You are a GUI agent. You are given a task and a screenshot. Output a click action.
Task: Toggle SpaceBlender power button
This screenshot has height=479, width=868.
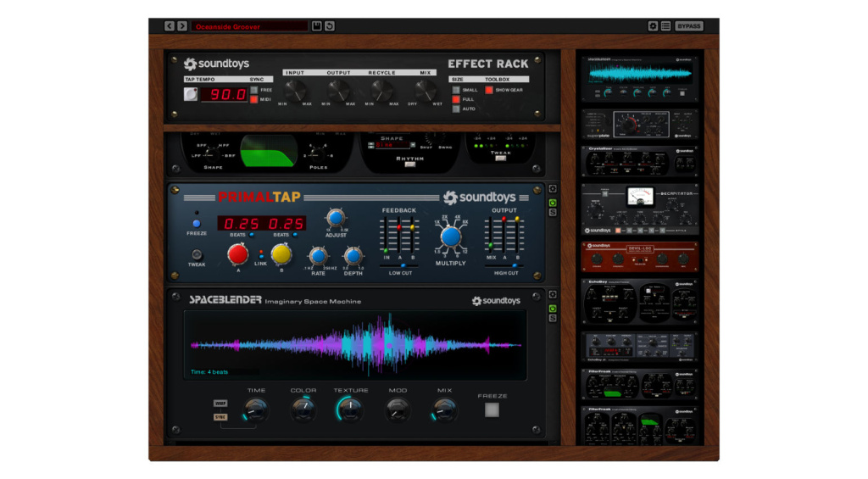click(x=553, y=309)
